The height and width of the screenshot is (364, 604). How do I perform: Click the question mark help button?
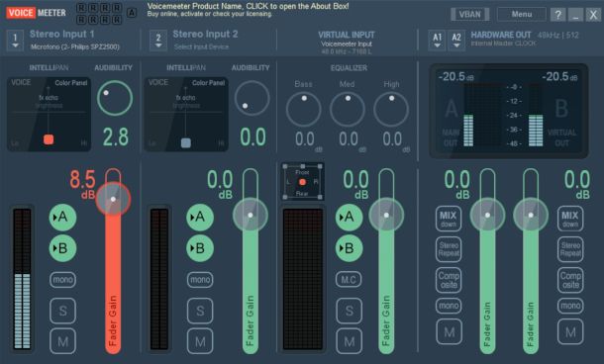[x=557, y=15]
